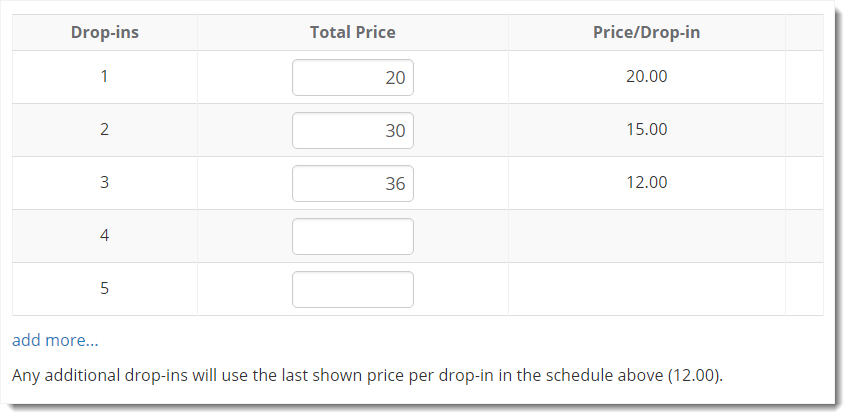Click the drop-in count 1 cell
Screen dimensions: 850x419
pyautogui.click(x=105, y=76)
